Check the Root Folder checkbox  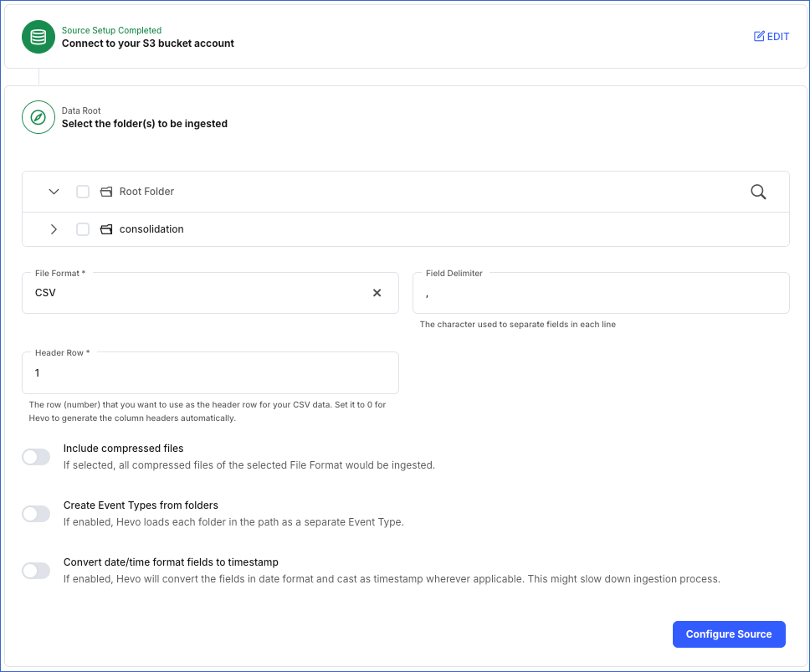[83, 192]
